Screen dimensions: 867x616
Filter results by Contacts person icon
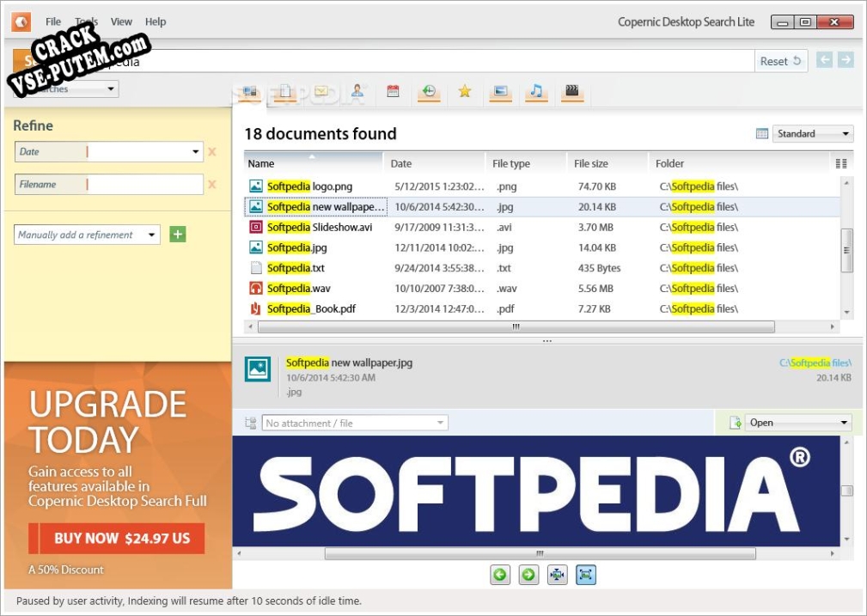[357, 92]
